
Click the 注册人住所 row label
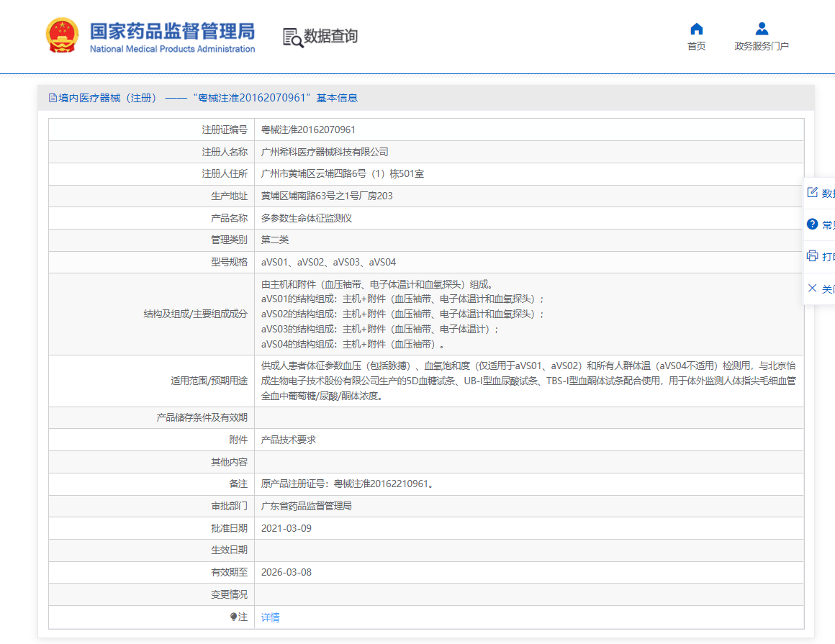coord(225,174)
